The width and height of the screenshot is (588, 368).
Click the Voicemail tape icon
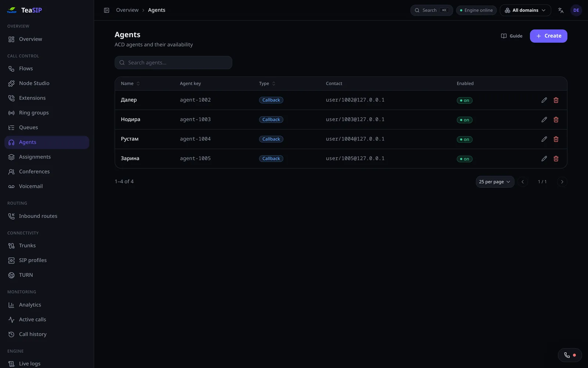point(11,187)
